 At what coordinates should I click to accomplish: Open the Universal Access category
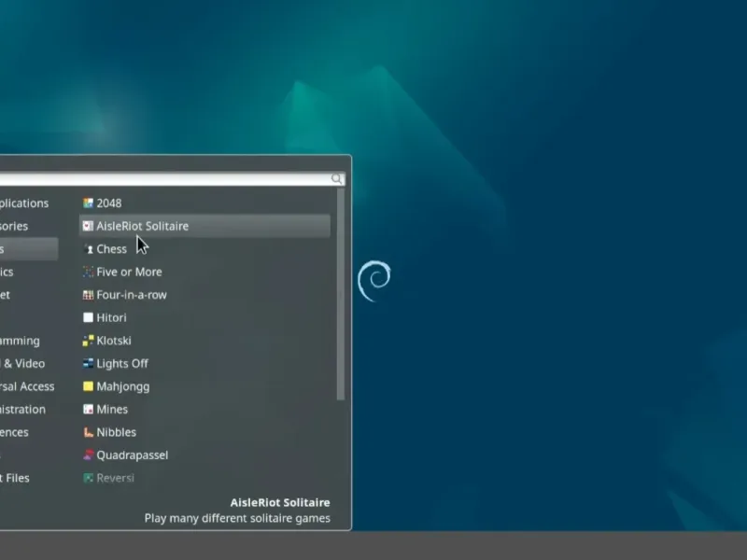coord(29,386)
